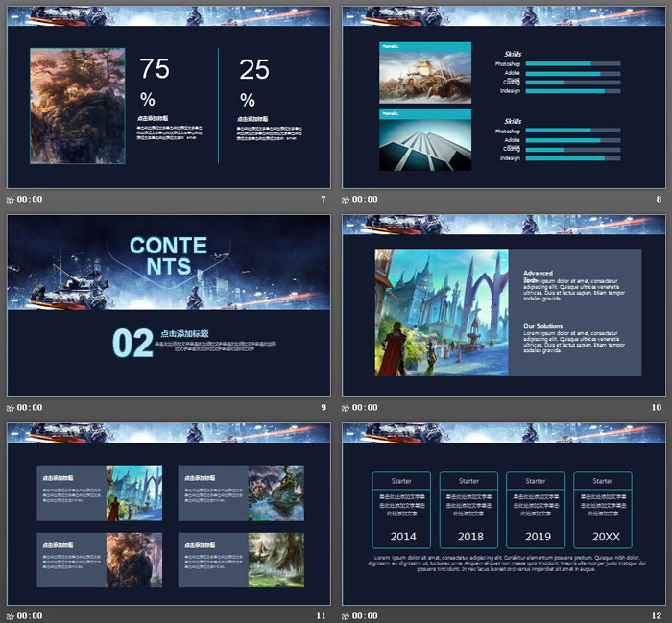672x623 pixels.
Task: Click the 00:00 timing under slide 10
Action: click(365, 407)
